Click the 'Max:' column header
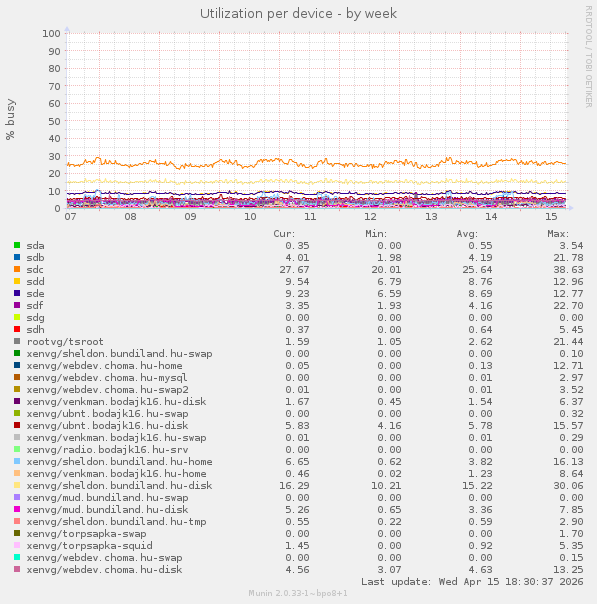Image resolution: width=597 pixels, height=604 pixels. pyautogui.click(x=558, y=234)
